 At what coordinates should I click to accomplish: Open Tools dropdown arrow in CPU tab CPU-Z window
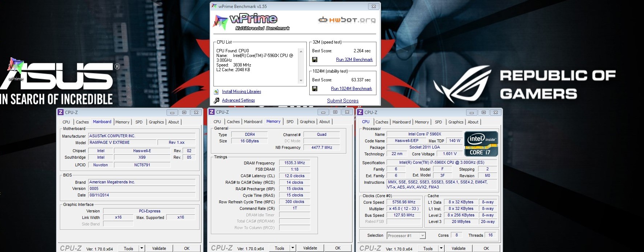(x=441, y=248)
